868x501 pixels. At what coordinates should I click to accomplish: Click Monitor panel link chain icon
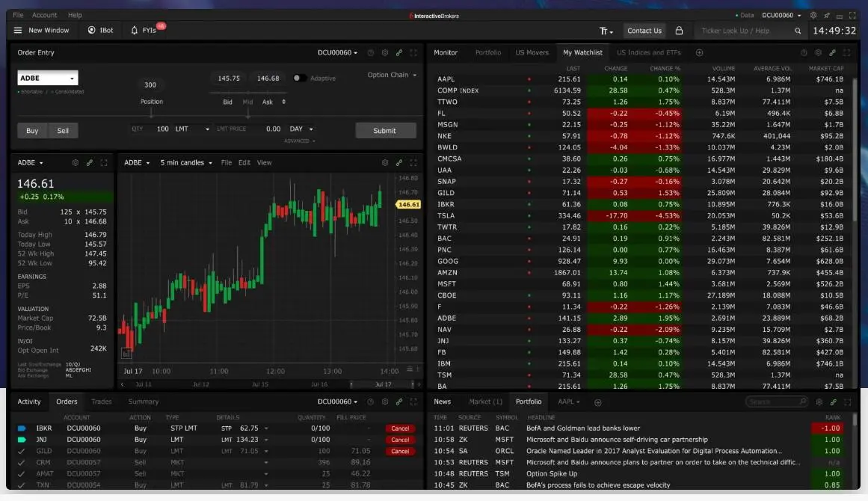pos(833,52)
